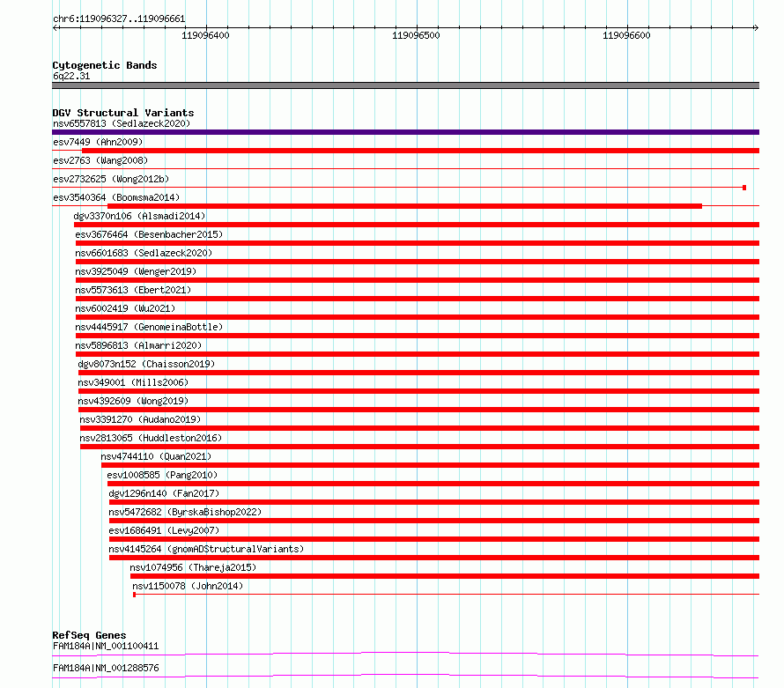Screen dimensions: 784x688
Task: Click the 119096400 ruler tick label
Action: (x=205, y=35)
